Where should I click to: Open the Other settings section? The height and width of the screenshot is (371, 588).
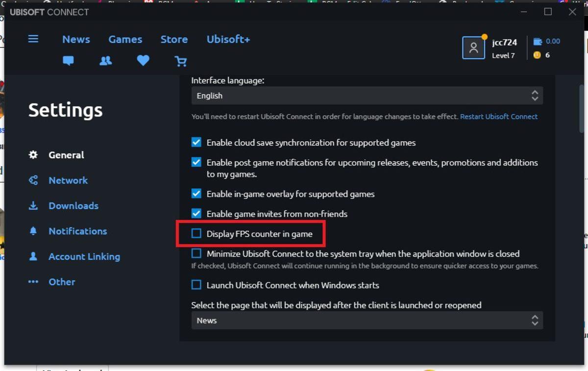[x=62, y=282]
